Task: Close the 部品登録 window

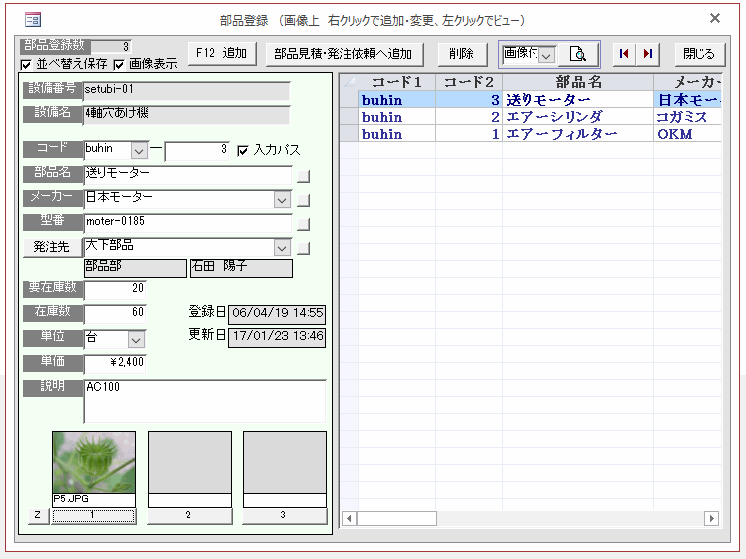Action: pos(715,18)
